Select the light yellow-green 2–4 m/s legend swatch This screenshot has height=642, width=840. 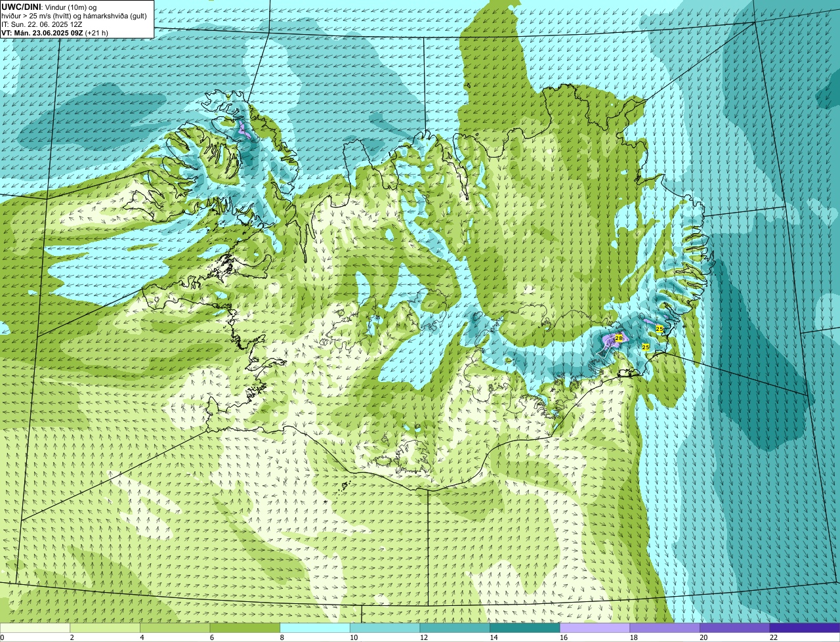coord(105,628)
